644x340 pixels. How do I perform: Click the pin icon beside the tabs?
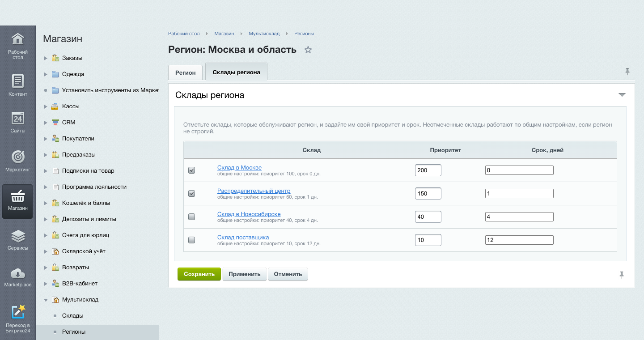tap(627, 71)
